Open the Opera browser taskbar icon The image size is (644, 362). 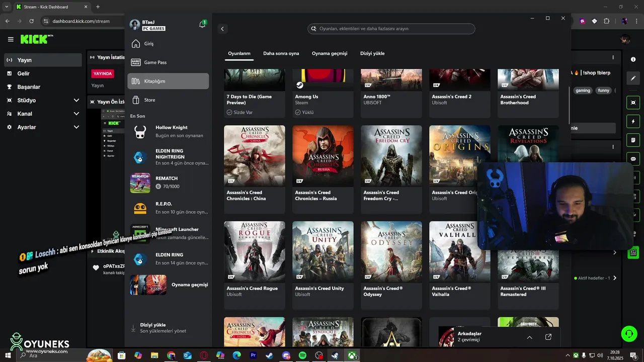click(x=204, y=355)
